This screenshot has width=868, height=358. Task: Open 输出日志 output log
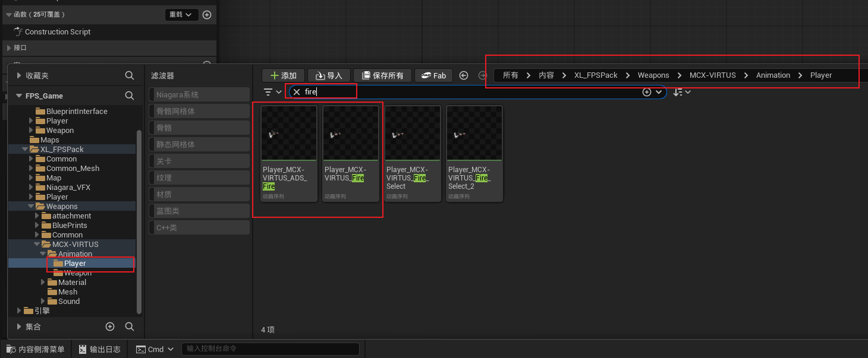coord(100,349)
